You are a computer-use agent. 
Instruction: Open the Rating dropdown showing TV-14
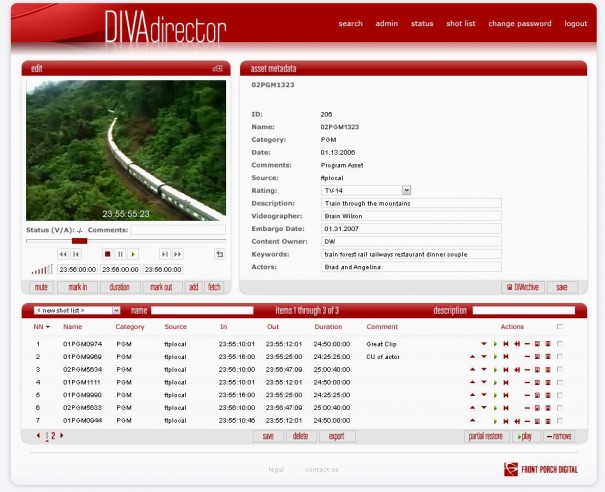coord(366,190)
